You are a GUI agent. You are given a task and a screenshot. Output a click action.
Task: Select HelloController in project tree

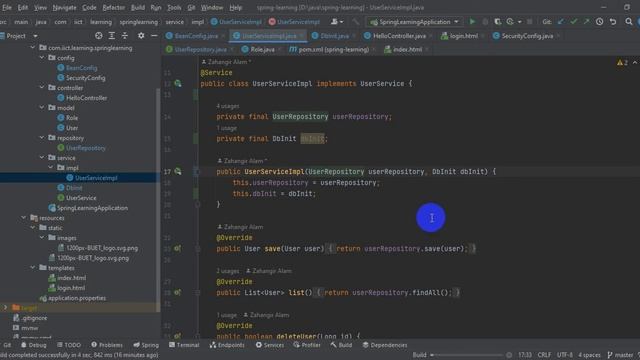click(x=87, y=98)
